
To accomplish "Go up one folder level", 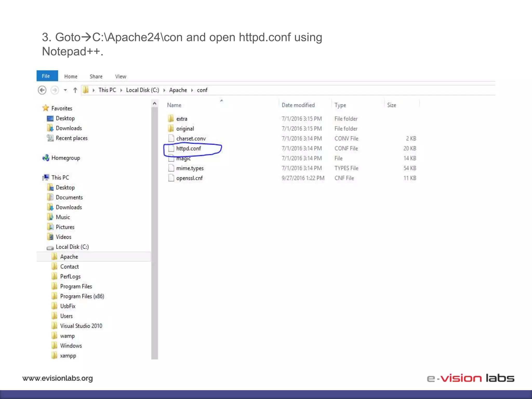I will coord(75,90).
